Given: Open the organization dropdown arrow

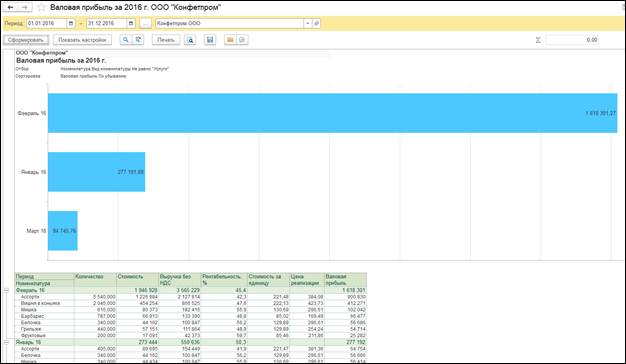Looking at the screenshot, I should point(307,24).
